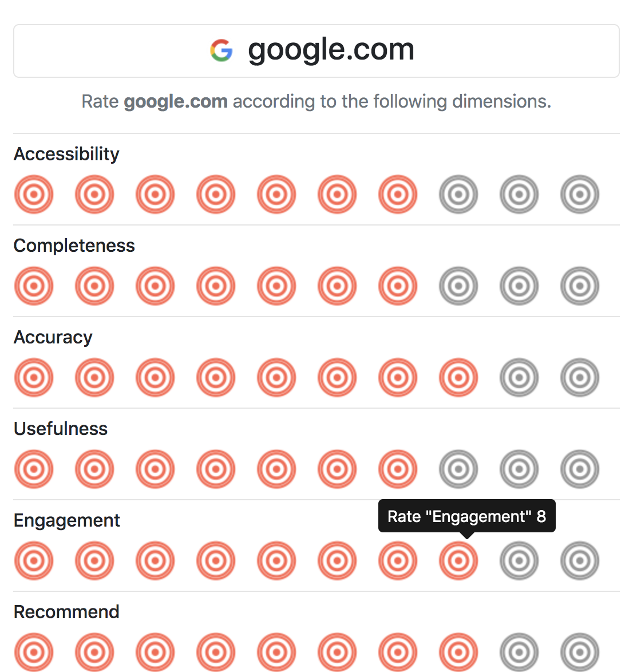This screenshot has height=672, width=633.
Task: Select the tenth target icon for Completeness
Action: coord(580,286)
